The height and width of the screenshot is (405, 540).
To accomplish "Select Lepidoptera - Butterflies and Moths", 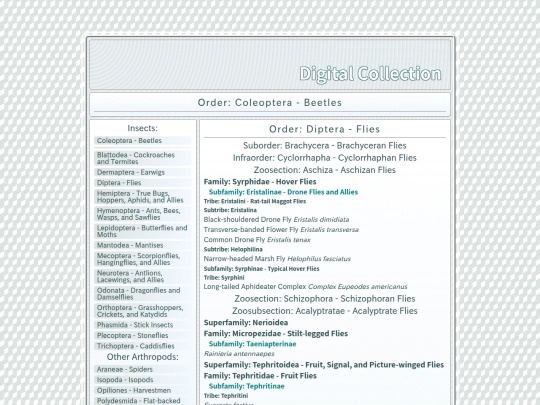I will pos(143,231).
